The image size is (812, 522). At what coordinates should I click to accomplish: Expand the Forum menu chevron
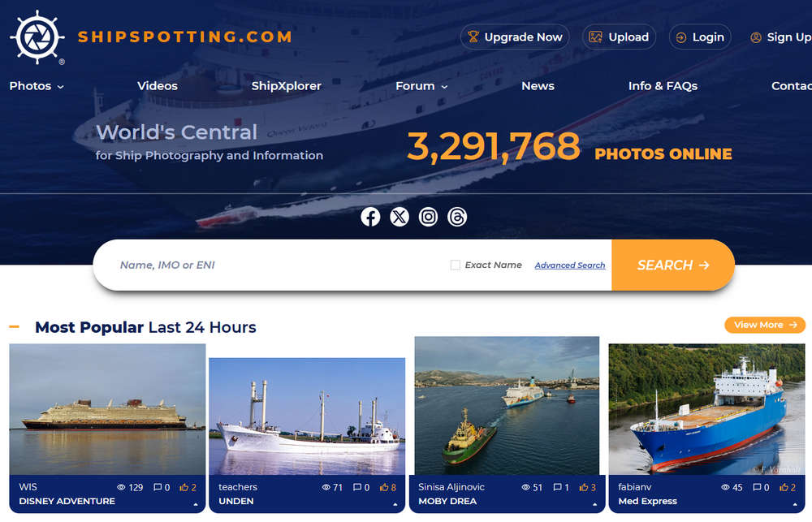(444, 87)
